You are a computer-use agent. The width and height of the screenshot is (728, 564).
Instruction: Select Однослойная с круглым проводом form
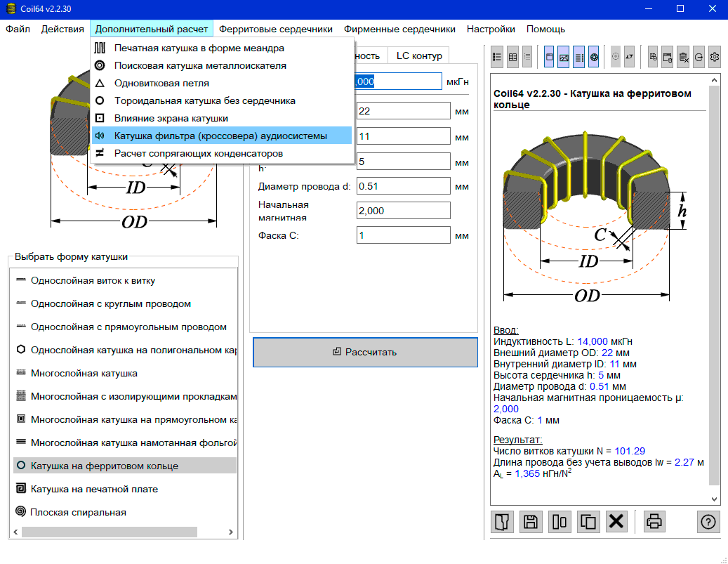[x=125, y=303]
